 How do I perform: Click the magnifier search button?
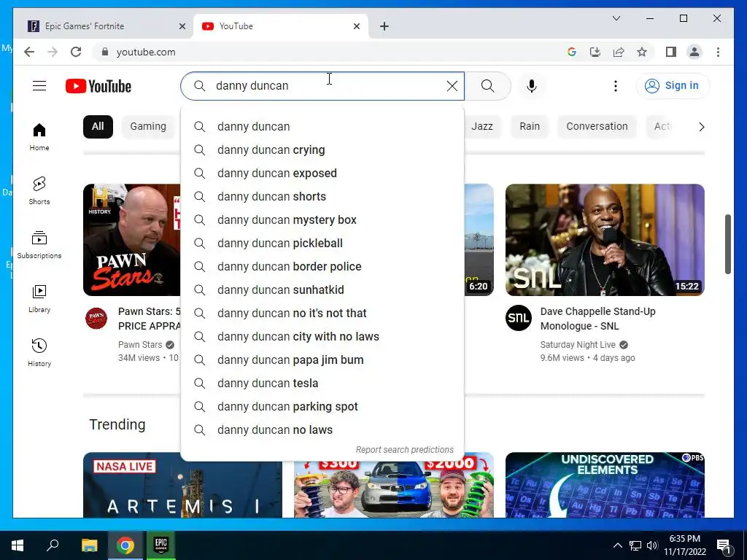click(487, 86)
